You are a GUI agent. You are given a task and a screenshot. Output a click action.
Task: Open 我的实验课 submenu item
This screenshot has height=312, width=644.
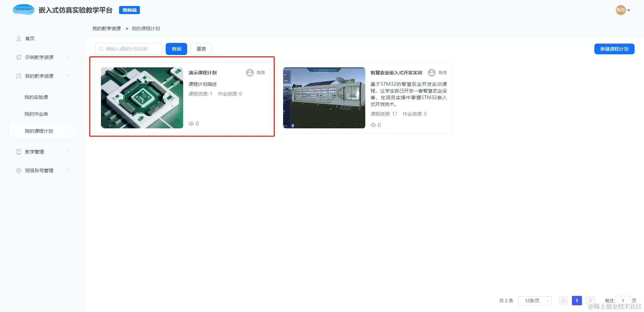36,97
